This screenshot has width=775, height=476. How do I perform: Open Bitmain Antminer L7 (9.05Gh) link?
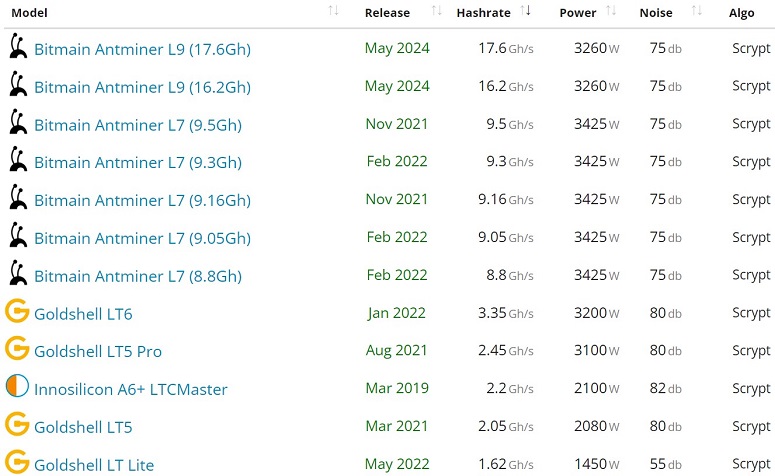point(142,238)
